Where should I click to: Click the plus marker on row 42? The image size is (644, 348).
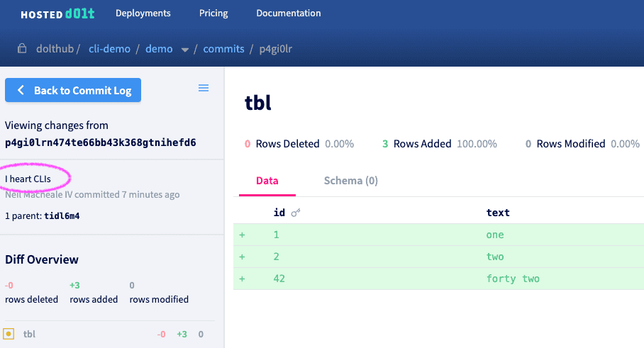(242, 279)
